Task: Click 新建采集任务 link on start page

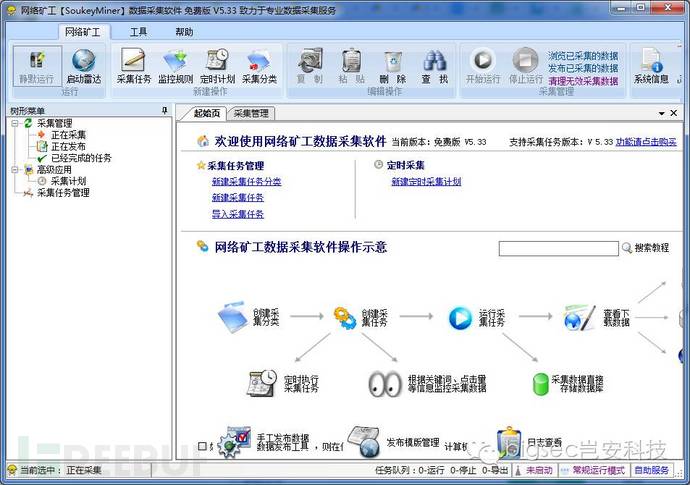Action: pyautogui.click(x=238, y=198)
